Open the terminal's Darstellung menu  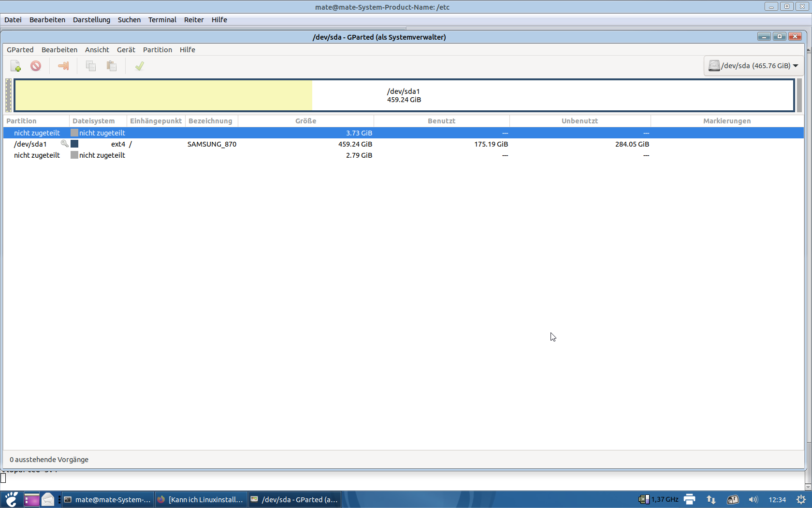point(91,20)
